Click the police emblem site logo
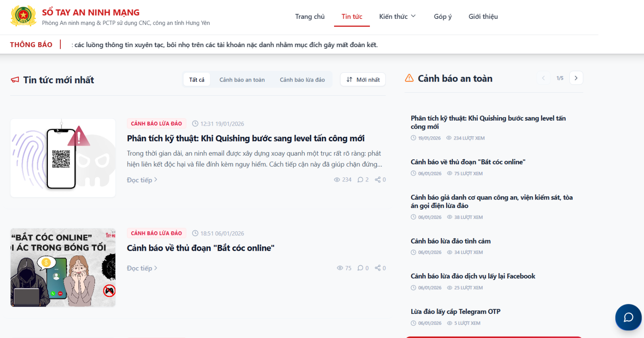The image size is (644, 338). [23, 16]
